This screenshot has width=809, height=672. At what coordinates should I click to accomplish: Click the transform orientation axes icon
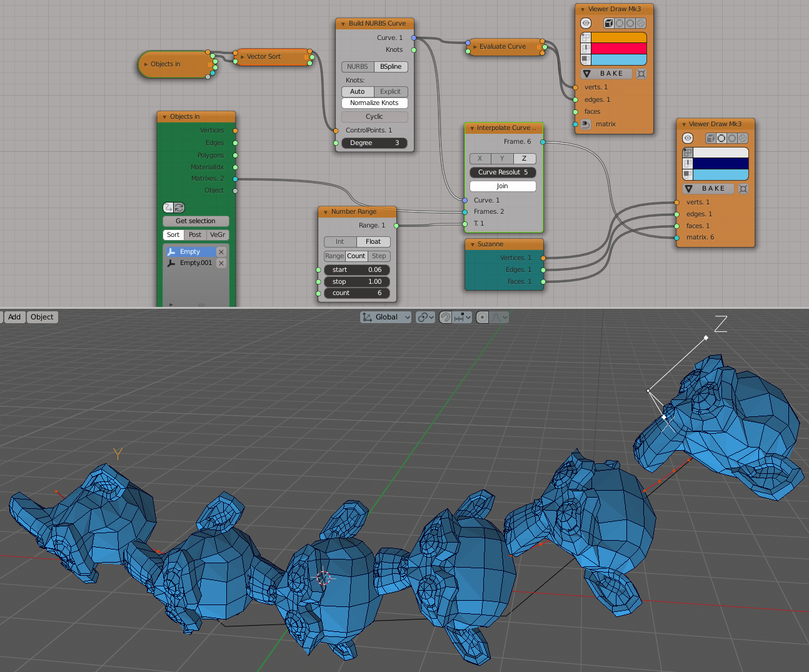click(x=367, y=317)
